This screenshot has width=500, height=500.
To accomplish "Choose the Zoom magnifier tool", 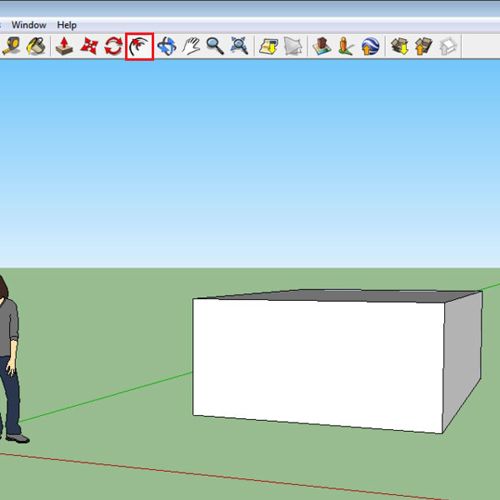I will pos(215,46).
